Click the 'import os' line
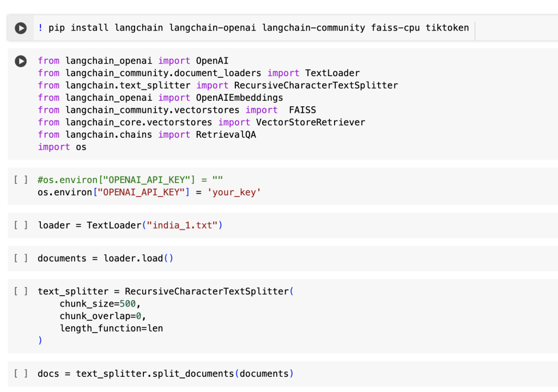The height and width of the screenshot is (392, 558). (x=62, y=147)
